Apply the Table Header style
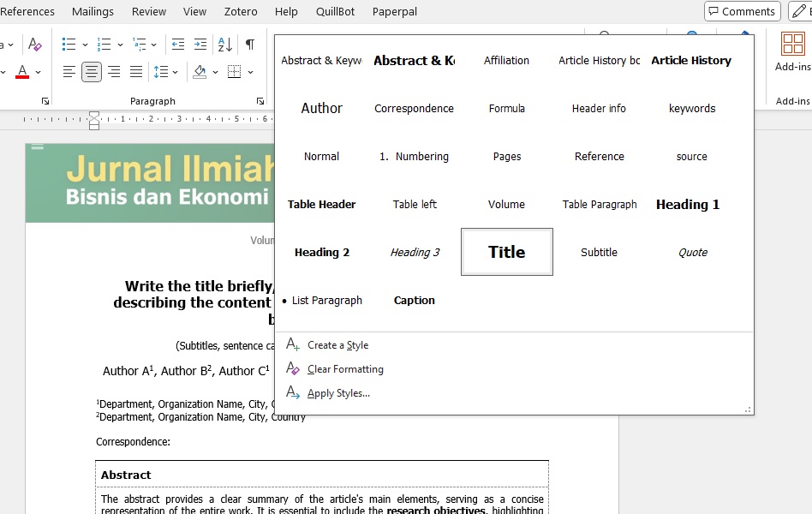The image size is (812, 514). pos(321,204)
